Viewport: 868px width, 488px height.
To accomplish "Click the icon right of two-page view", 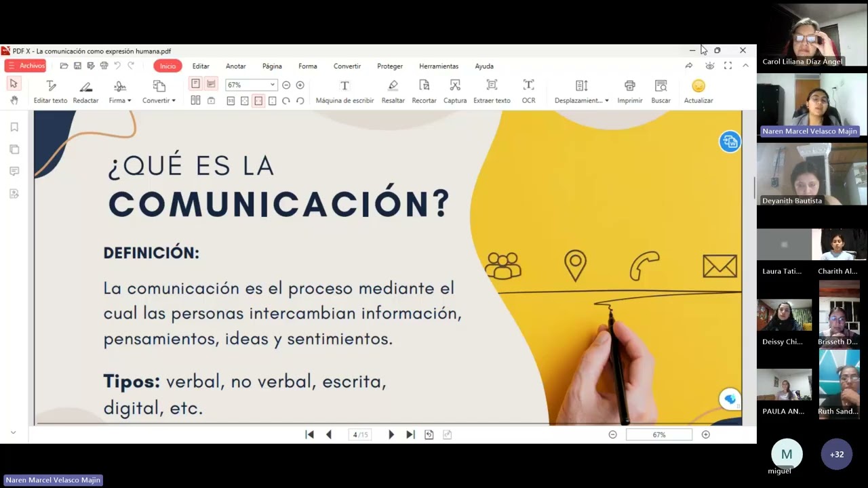I will tap(211, 100).
